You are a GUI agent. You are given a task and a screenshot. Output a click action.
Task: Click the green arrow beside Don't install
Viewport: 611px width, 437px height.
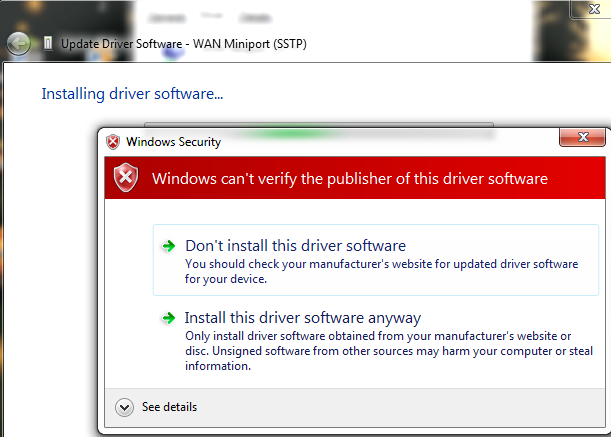click(169, 246)
